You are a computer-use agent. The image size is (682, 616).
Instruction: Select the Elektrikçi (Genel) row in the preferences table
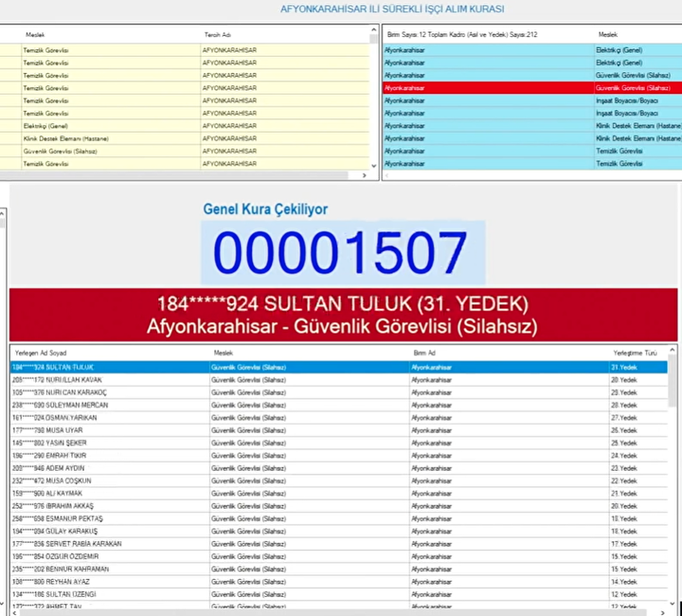(185, 126)
